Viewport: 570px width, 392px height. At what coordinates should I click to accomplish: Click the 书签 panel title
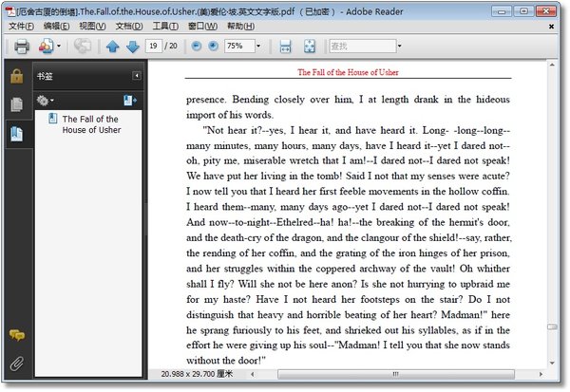pos(45,76)
